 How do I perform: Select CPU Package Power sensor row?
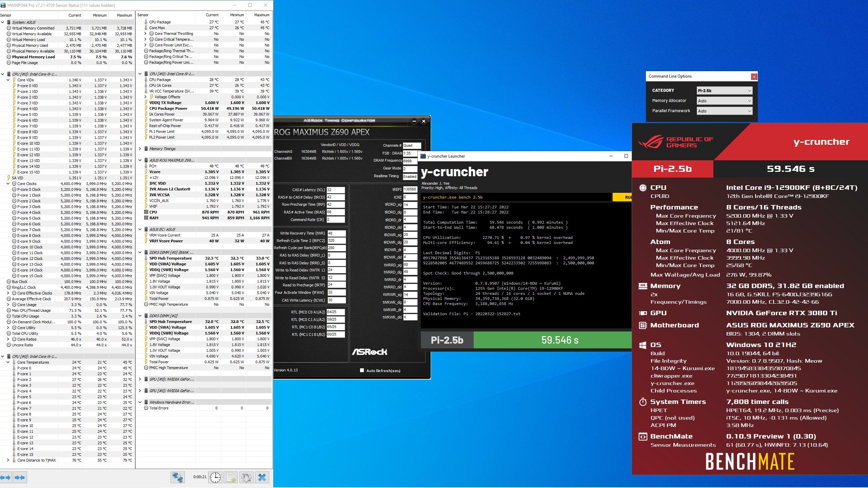coord(204,108)
